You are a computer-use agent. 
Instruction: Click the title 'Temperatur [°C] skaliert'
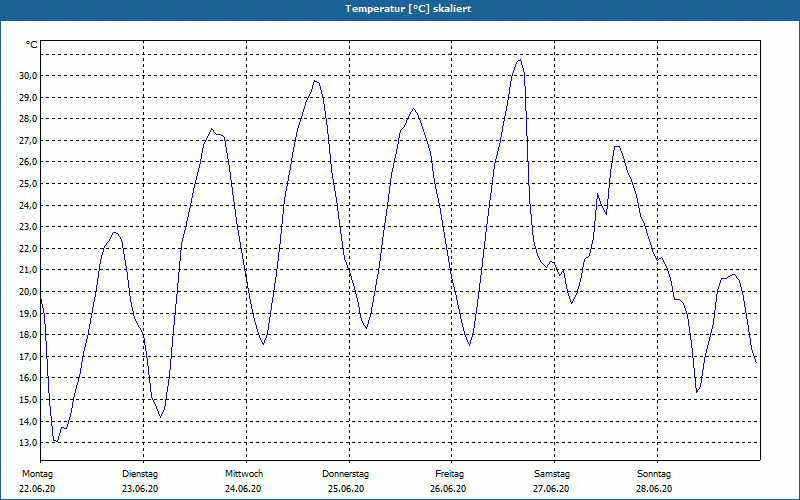[408, 9]
